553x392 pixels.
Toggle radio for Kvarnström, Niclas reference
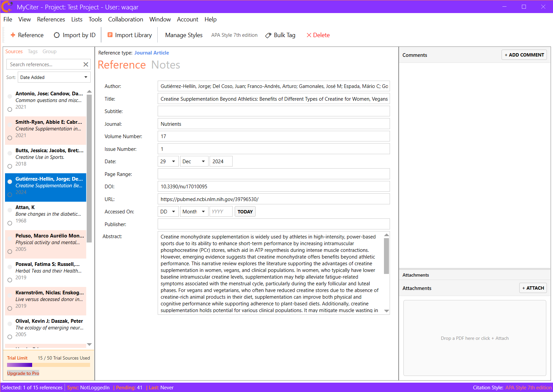pos(10,308)
